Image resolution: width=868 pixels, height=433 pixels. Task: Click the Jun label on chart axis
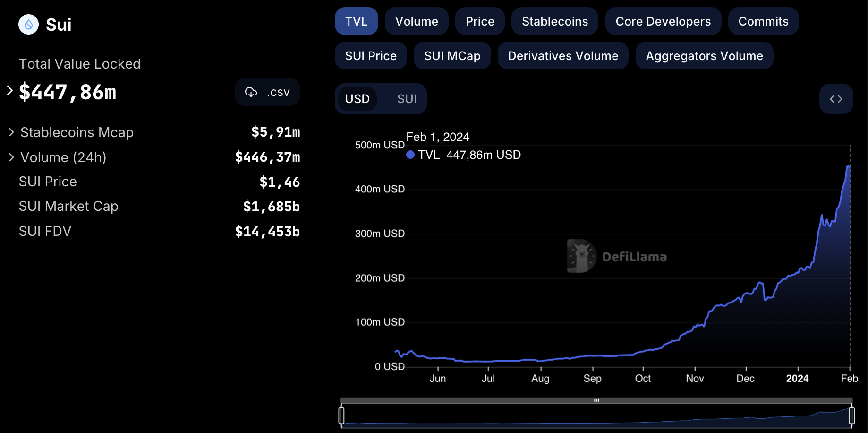point(438,379)
